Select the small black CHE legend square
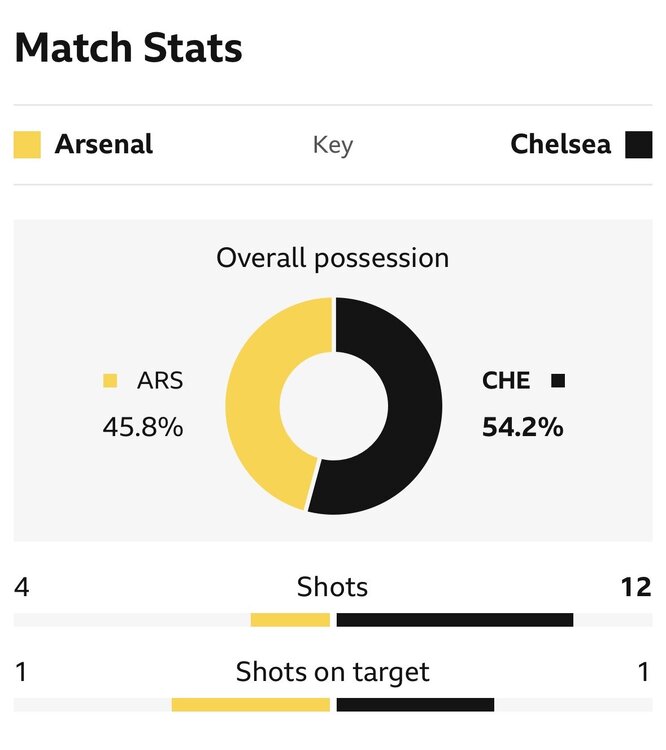This screenshot has width=666, height=750. [558, 381]
